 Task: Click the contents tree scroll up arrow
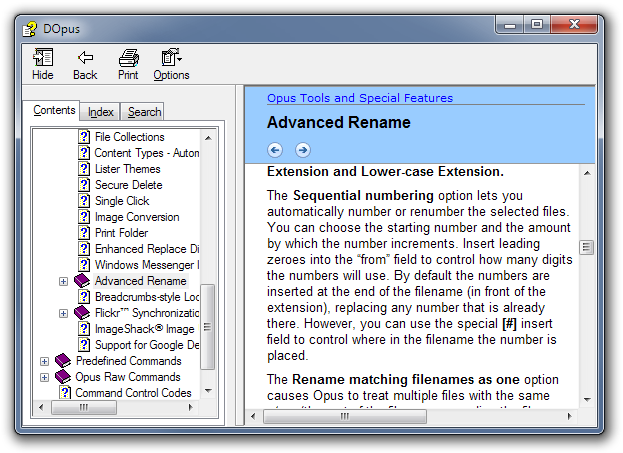point(208,138)
